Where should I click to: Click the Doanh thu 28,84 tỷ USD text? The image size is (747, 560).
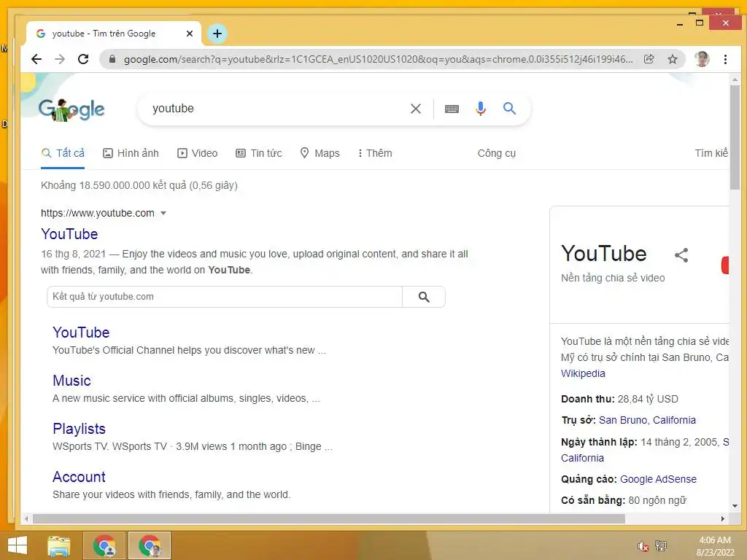coord(619,399)
